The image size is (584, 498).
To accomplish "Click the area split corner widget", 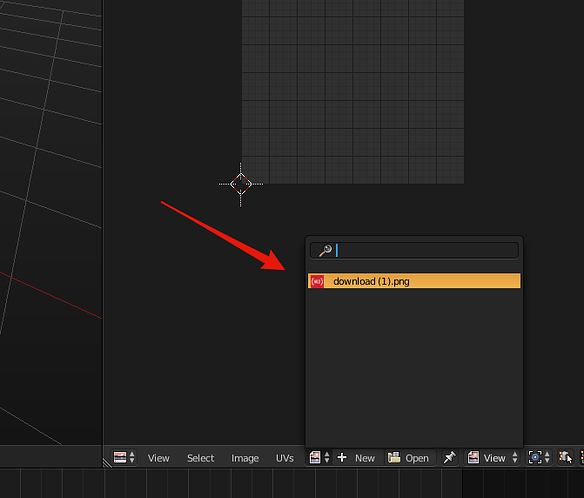I will coord(107,462).
